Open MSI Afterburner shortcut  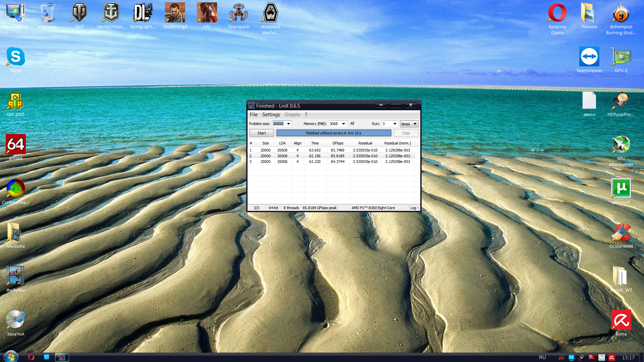[621, 145]
